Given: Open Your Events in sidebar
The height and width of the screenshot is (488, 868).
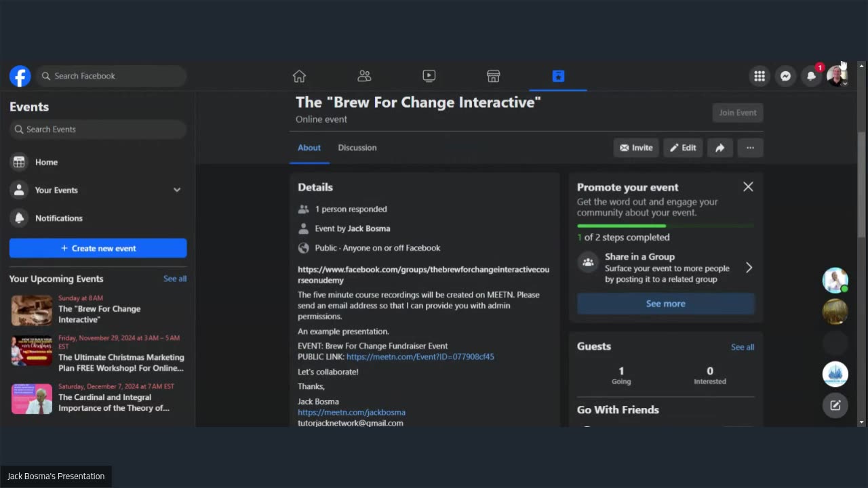Looking at the screenshot, I should pyautogui.click(x=98, y=190).
